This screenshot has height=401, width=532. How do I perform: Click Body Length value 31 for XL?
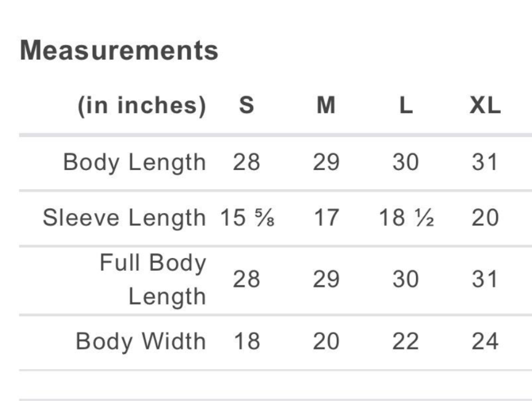pos(485,162)
